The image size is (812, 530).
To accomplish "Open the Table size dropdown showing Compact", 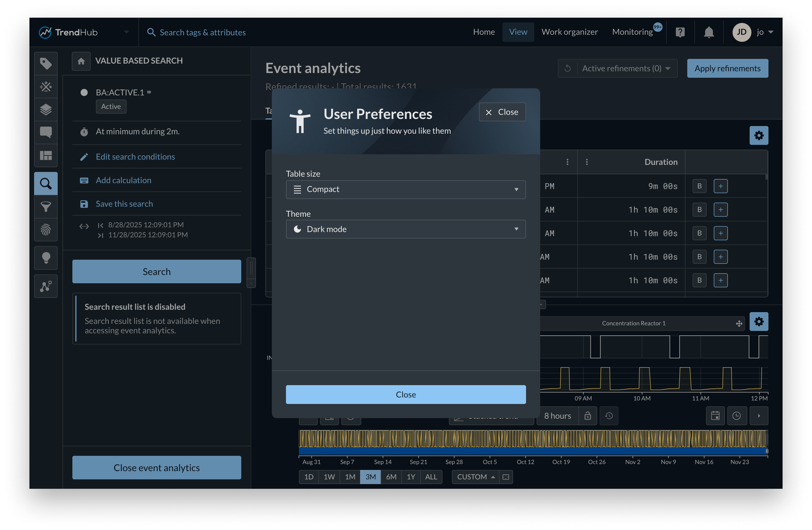I will click(x=406, y=190).
